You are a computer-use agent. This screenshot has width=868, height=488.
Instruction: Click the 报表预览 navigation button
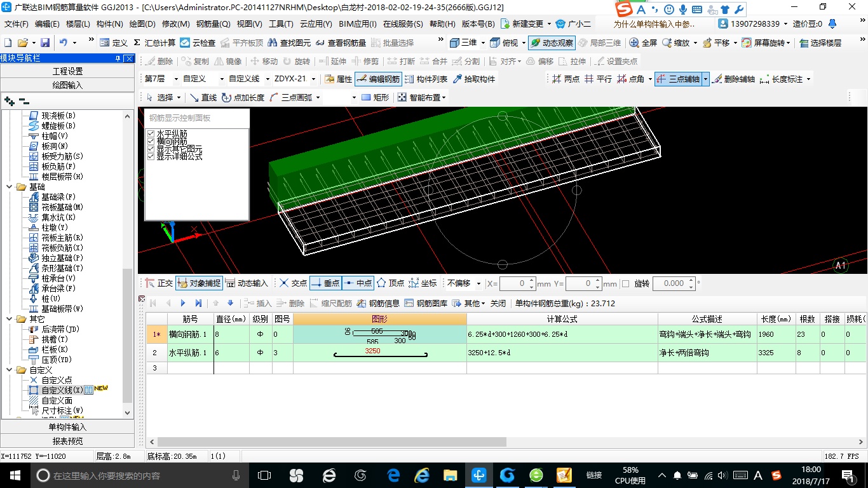[67, 441]
